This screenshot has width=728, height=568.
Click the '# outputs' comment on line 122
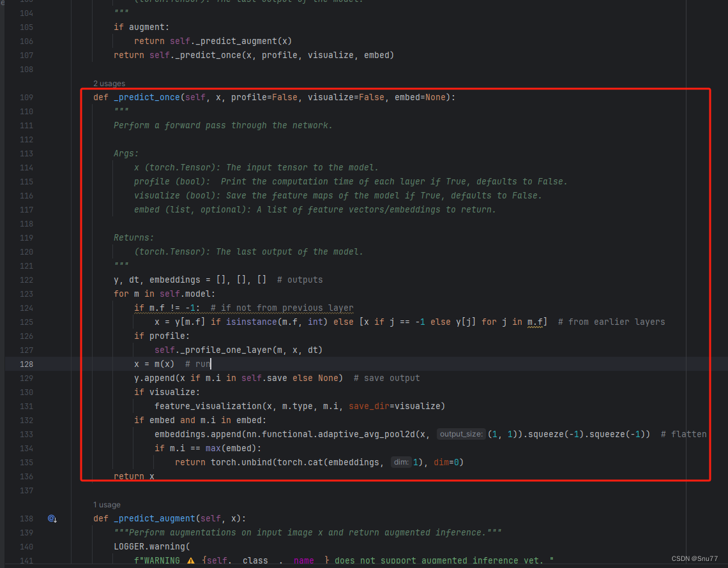pos(300,280)
